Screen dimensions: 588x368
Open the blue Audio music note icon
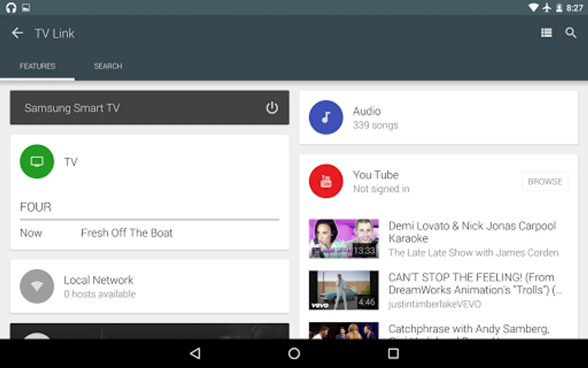[326, 117]
